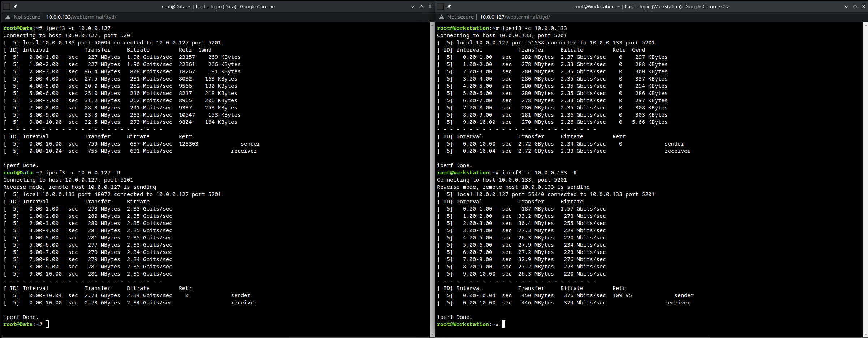Click scroll-up arrow in Workstation terminal scrollbar
868x338 pixels.
pyautogui.click(x=866, y=25)
